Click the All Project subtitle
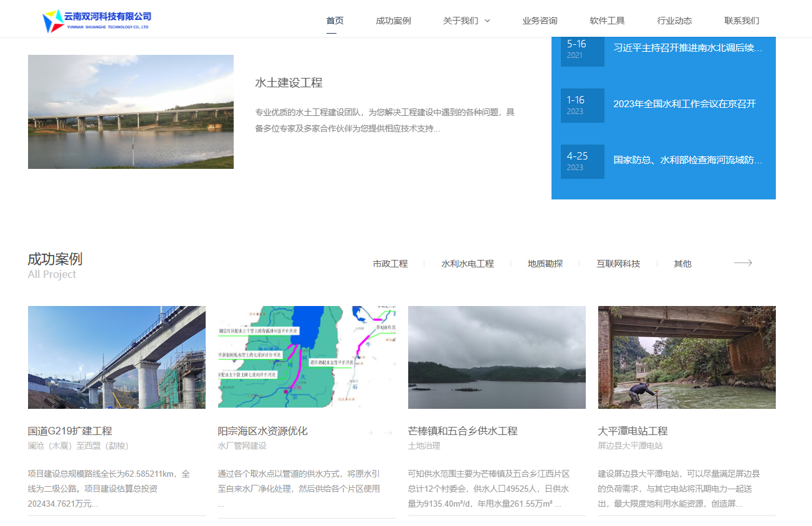This screenshot has width=812, height=526. (52, 274)
